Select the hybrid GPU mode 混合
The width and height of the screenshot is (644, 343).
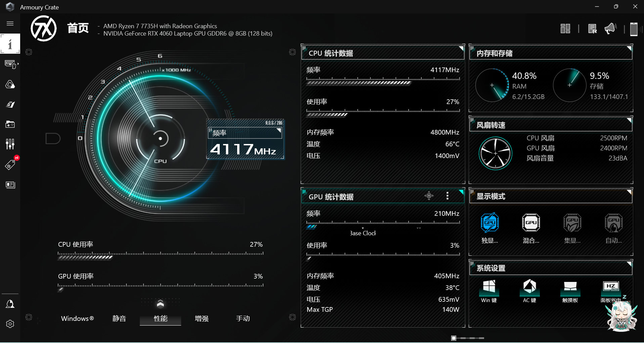click(x=531, y=228)
